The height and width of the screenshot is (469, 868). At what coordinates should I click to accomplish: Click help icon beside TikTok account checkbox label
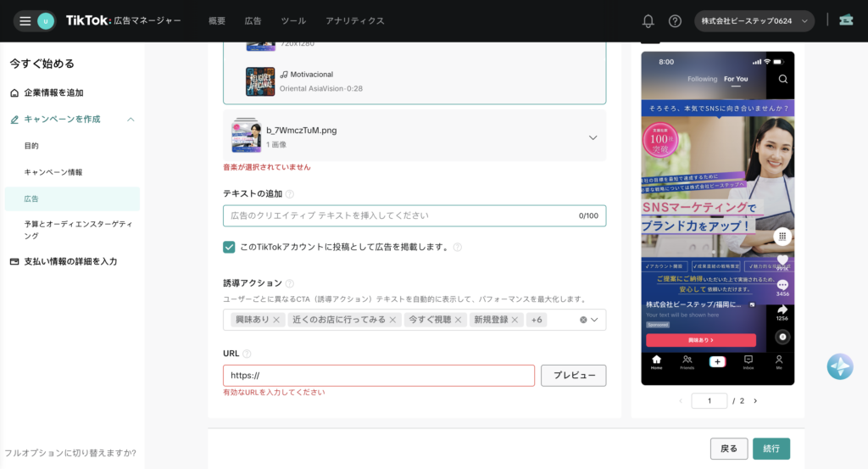[x=457, y=247]
